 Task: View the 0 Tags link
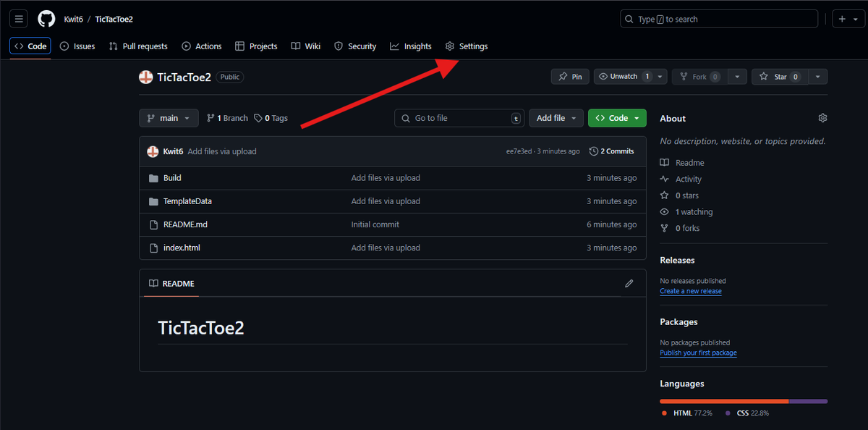pos(271,118)
